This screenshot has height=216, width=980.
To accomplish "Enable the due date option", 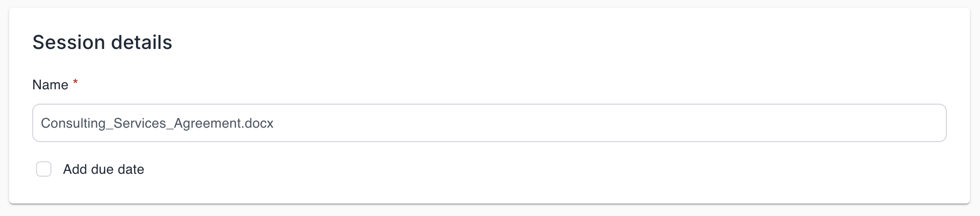I will tap(44, 169).
